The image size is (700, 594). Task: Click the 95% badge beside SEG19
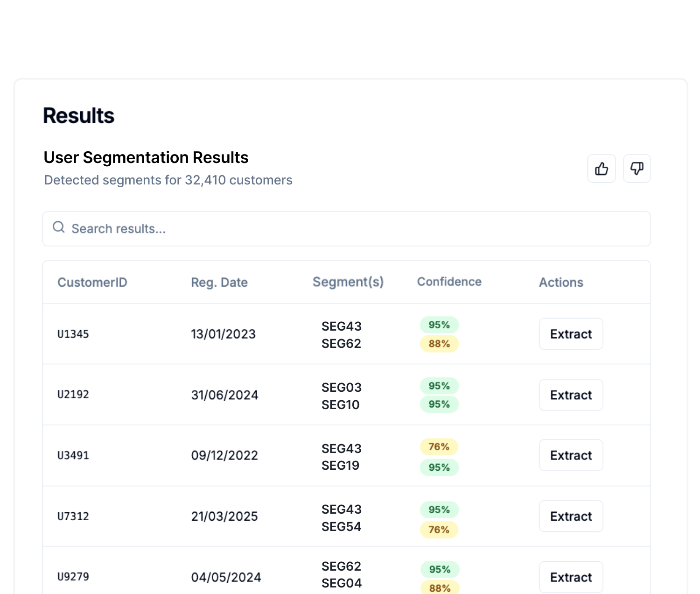[x=439, y=467]
